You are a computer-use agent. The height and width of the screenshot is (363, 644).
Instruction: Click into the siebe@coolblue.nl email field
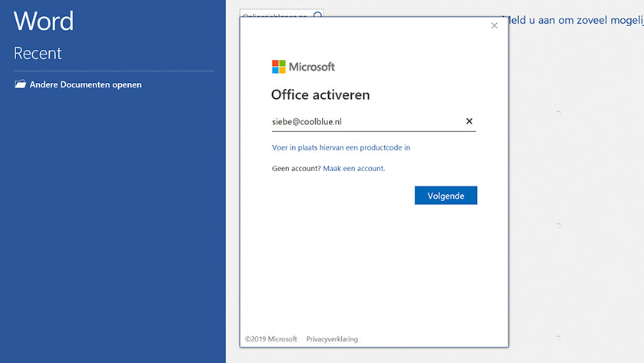click(360, 121)
